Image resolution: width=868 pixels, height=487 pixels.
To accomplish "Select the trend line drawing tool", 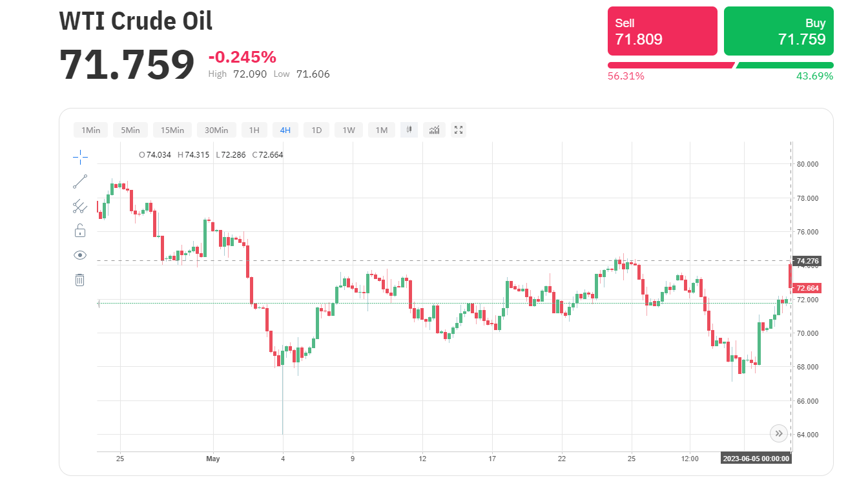I will (80, 181).
